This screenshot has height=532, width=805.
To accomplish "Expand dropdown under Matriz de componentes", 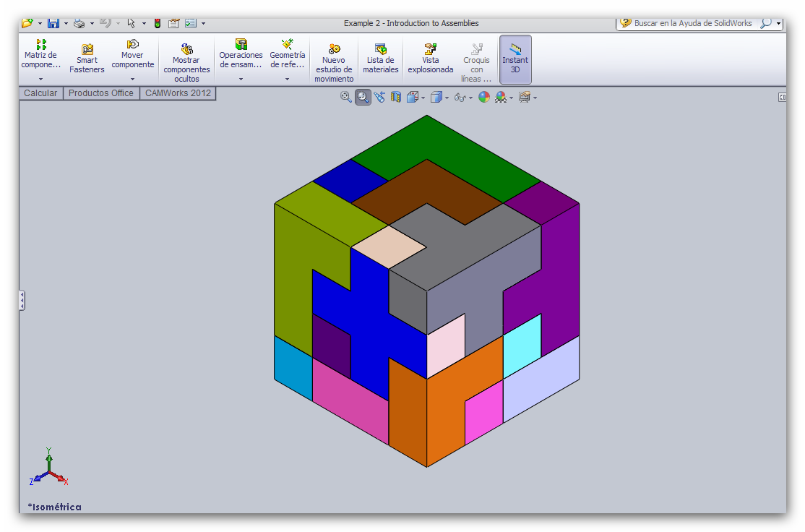I will (x=40, y=79).
